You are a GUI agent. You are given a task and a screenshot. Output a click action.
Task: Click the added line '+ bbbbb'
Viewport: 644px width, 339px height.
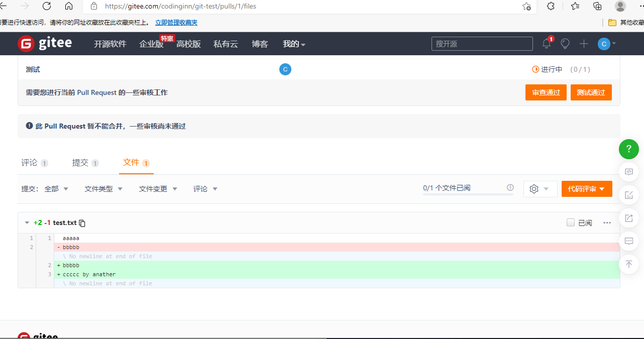[337, 265]
